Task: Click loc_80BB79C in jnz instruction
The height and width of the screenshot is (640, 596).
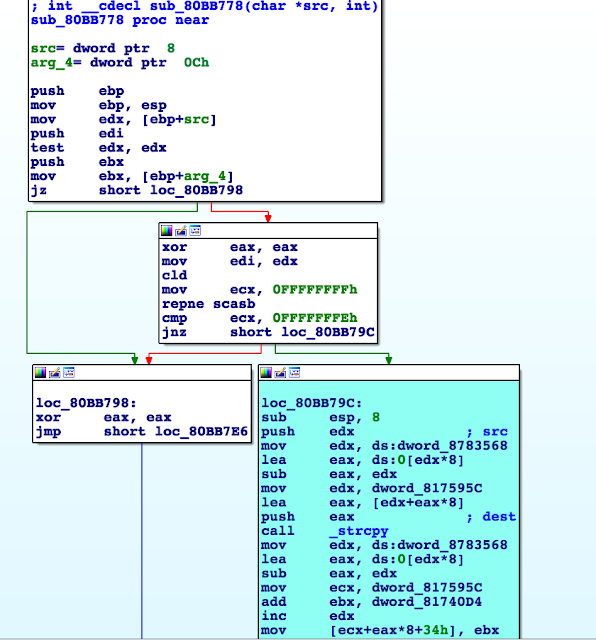Action: 328,332
